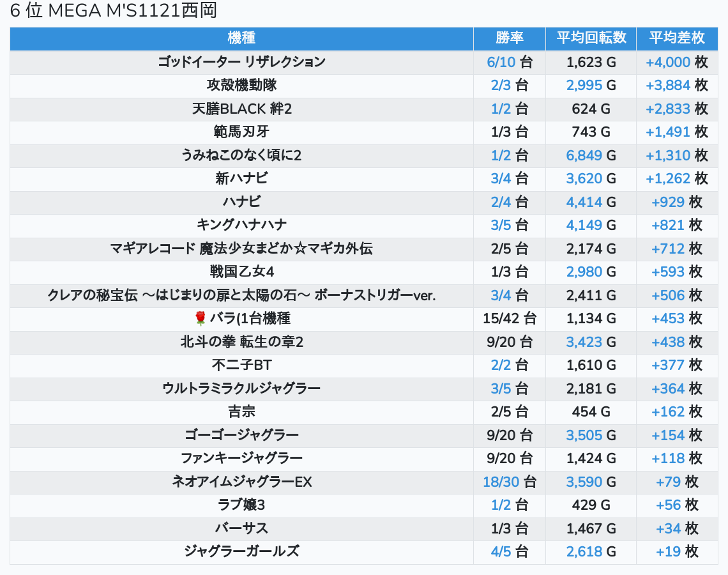Sort table by 機種 column header
728x575 pixels.
point(241,38)
